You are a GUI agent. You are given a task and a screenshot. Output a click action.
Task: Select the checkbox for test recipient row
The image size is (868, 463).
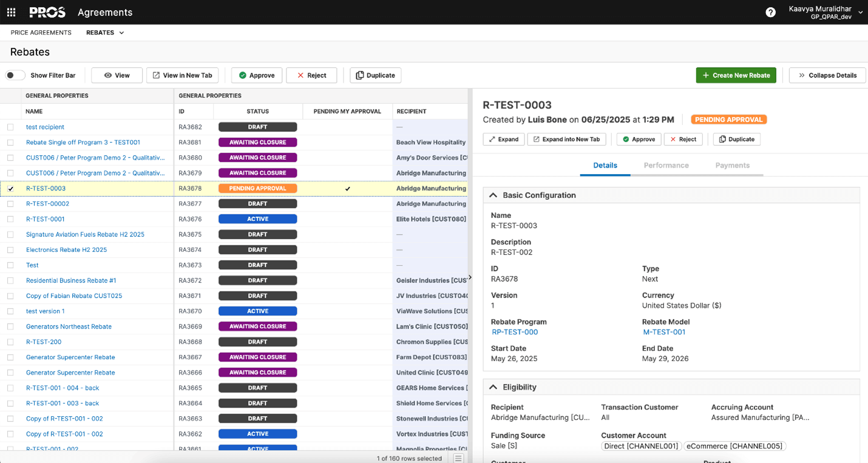point(10,127)
